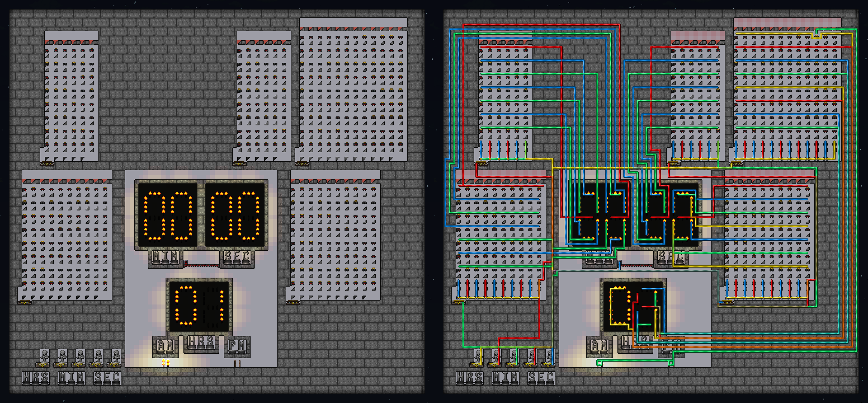Viewport: 868px width, 403px height.
Task: Click the lit 0 digit on the hours display, unwired view
Action: coord(186,306)
